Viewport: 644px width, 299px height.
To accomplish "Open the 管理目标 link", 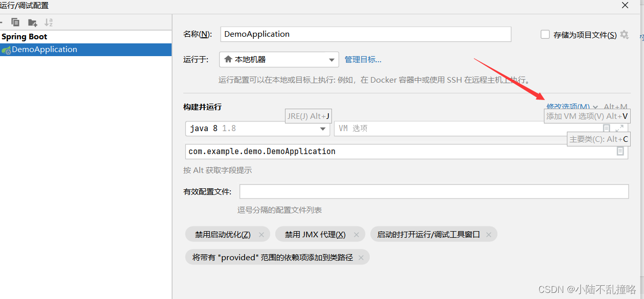I will [363, 59].
